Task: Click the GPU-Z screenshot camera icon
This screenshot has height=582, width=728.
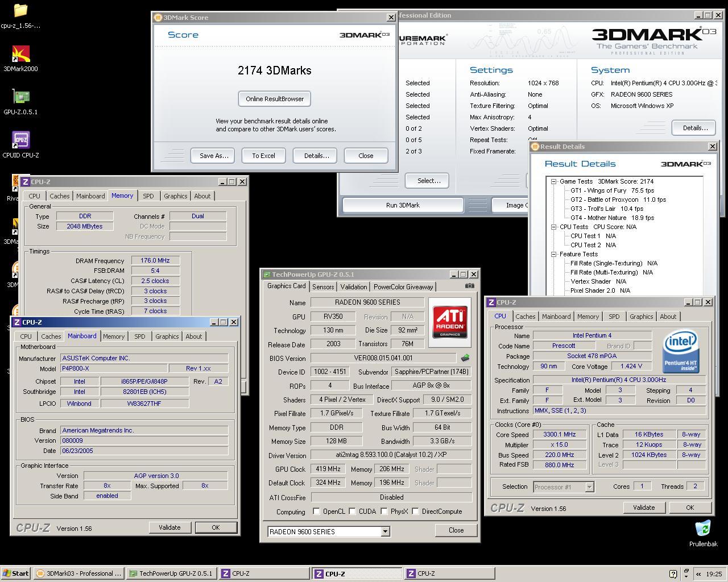Action: (470, 286)
